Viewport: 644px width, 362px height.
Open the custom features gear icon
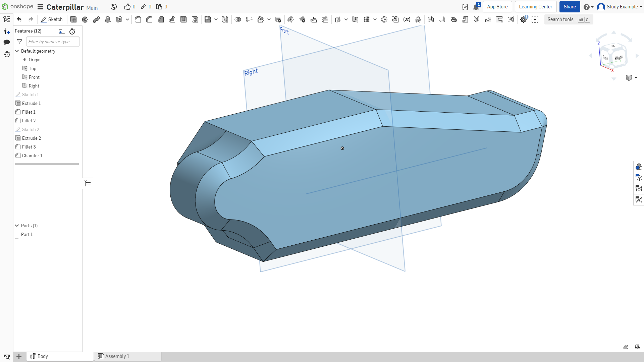click(524, 19)
